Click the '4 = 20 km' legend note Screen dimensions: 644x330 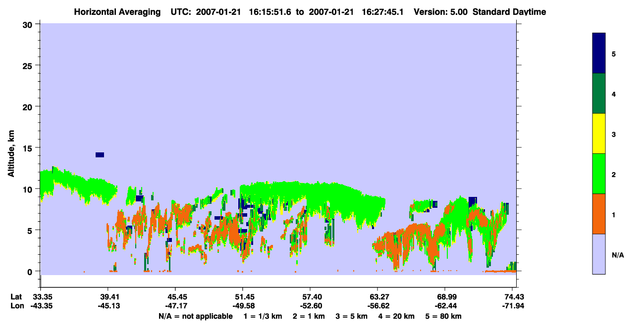pos(396,316)
